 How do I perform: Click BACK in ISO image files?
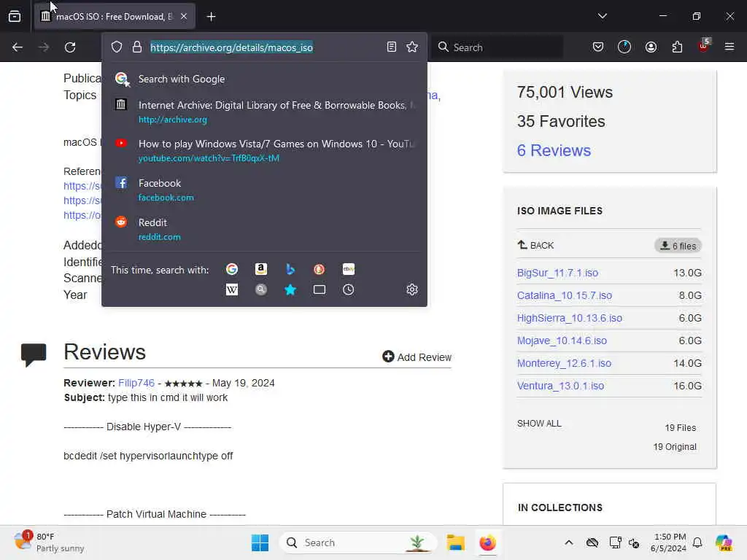coord(536,245)
